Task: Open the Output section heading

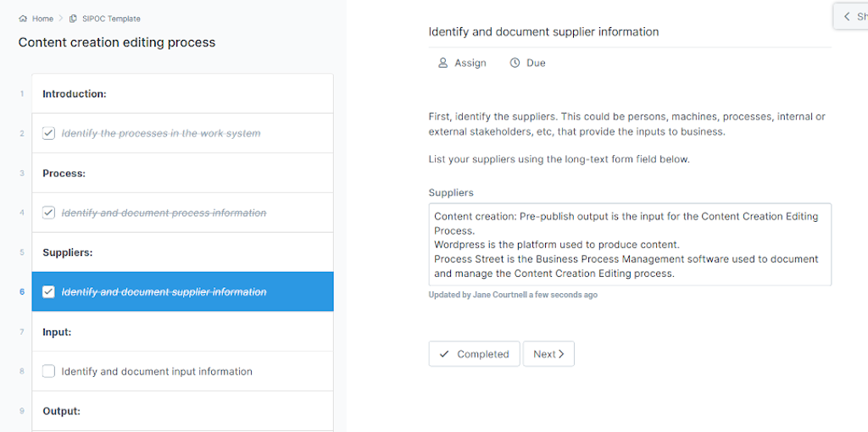Action: (61, 411)
